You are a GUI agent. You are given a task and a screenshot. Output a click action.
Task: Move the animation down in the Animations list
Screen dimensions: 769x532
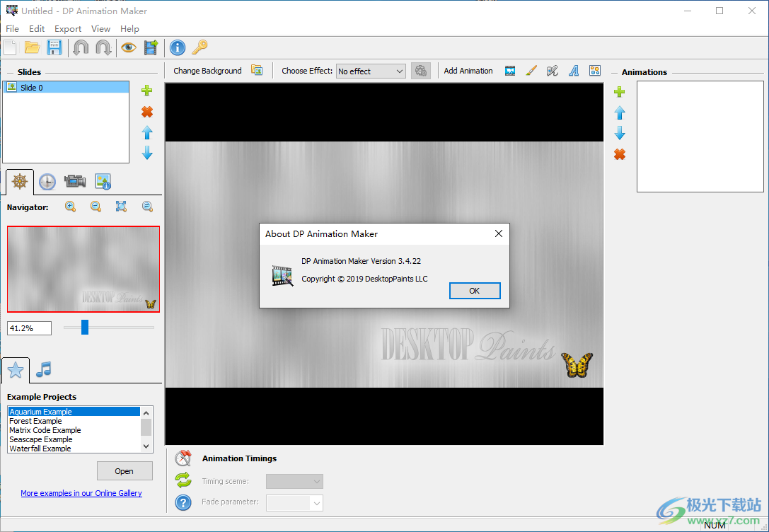coord(620,133)
